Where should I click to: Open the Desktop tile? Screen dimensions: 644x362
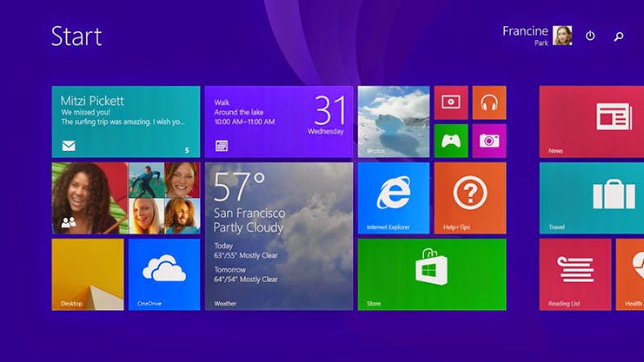pos(88,274)
